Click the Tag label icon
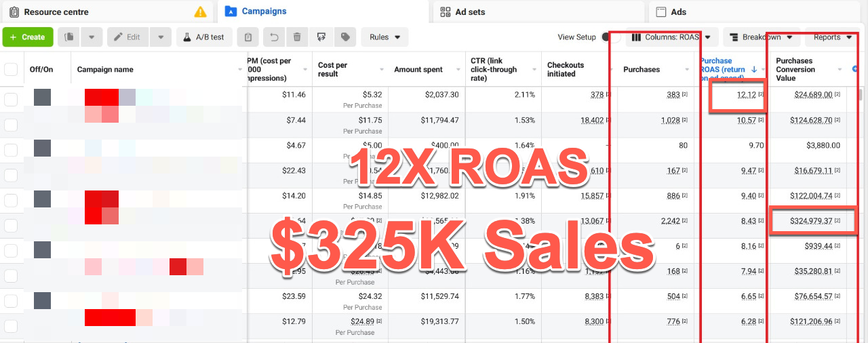The height and width of the screenshot is (343, 868). 345,37
